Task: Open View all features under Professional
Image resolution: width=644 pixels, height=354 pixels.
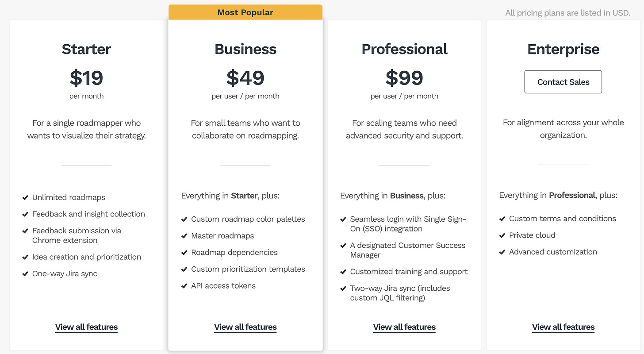Action: click(x=404, y=327)
